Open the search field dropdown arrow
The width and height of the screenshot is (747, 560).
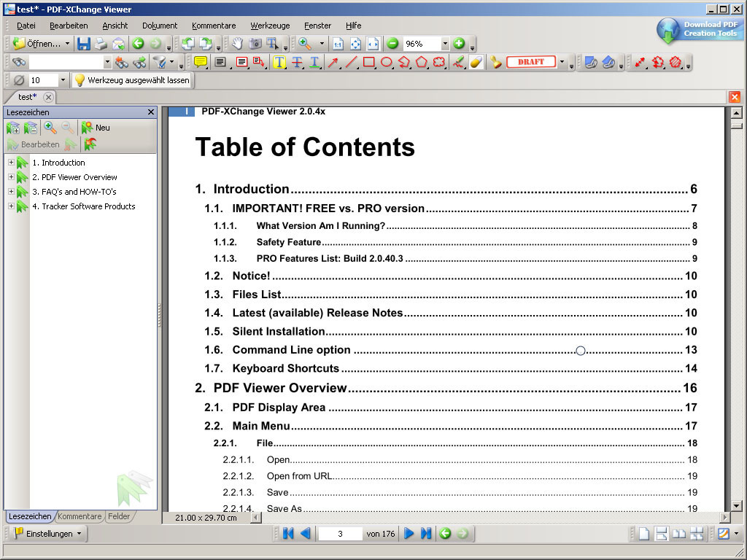click(107, 62)
